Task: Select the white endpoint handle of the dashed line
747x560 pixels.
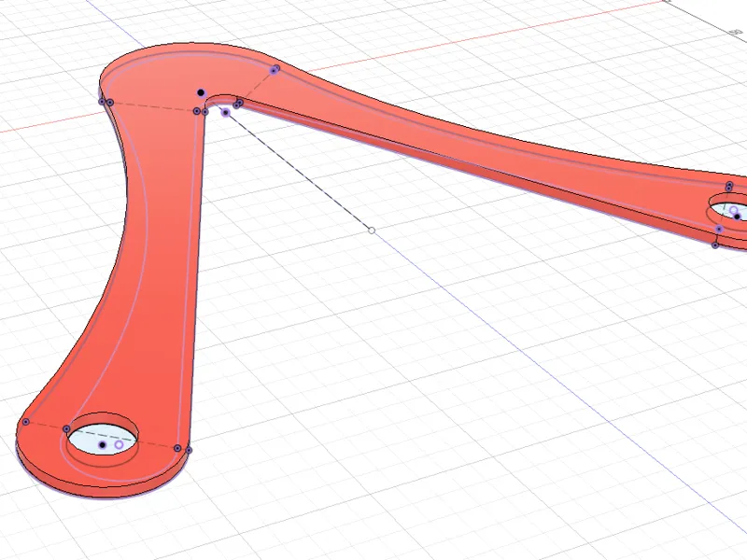Action: (372, 231)
